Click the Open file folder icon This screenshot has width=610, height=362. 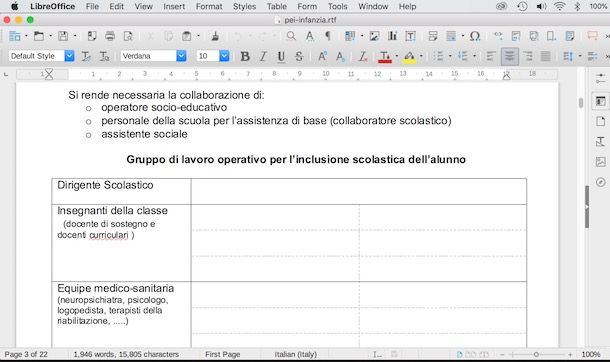click(39, 36)
